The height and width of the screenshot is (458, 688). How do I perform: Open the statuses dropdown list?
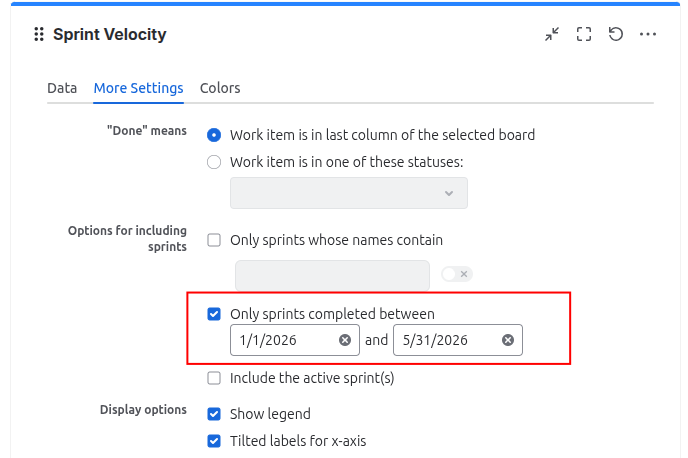(349, 193)
